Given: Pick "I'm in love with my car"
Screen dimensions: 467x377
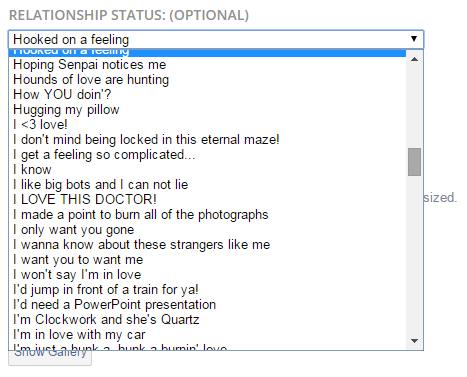Looking at the screenshot, I should [207, 335].
